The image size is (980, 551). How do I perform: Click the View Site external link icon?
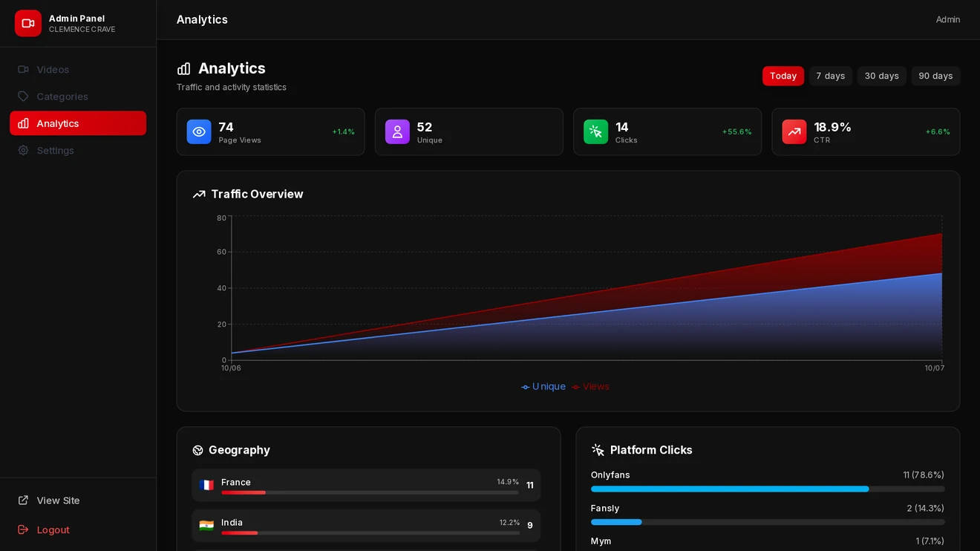tap(23, 501)
